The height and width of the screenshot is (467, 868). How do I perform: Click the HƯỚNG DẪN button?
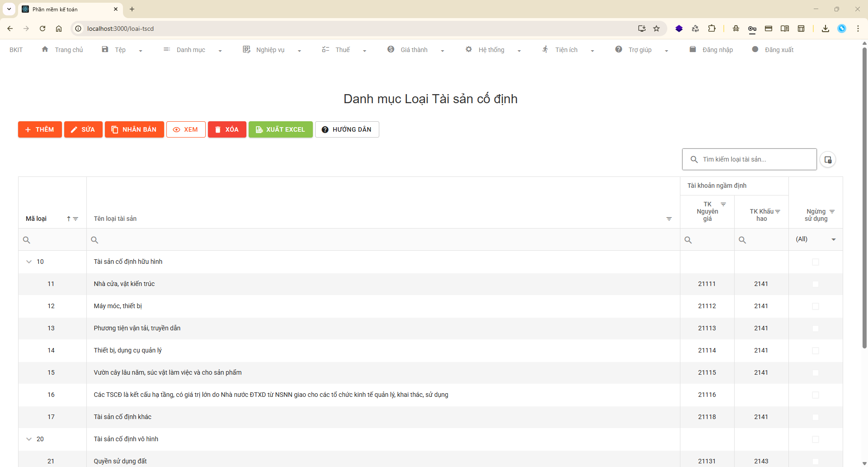click(347, 129)
